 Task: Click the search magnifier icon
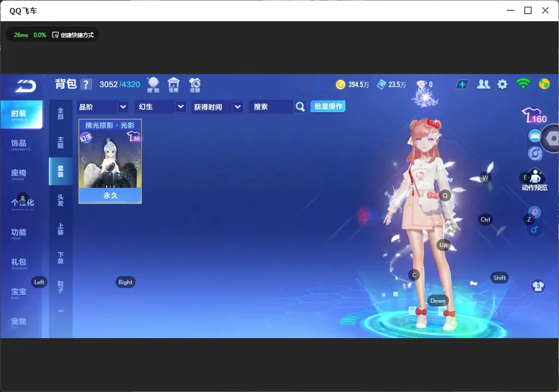[x=300, y=107]
